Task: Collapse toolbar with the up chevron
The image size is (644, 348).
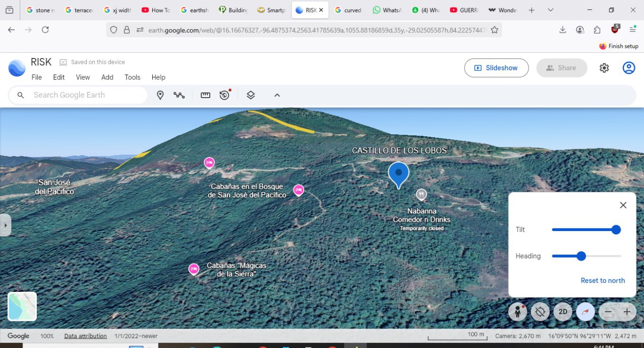Action: pyautogui.click(x=277, y=95)
